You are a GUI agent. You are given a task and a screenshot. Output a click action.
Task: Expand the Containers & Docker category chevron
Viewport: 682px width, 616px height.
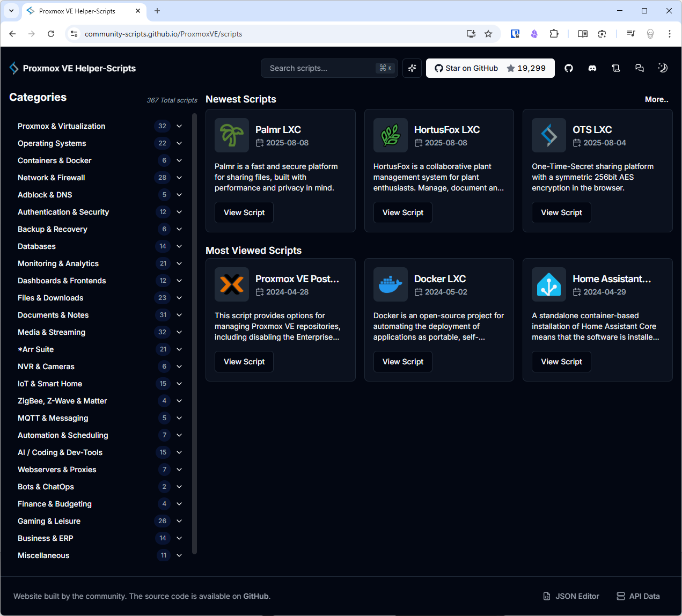[x=179, y=160]
